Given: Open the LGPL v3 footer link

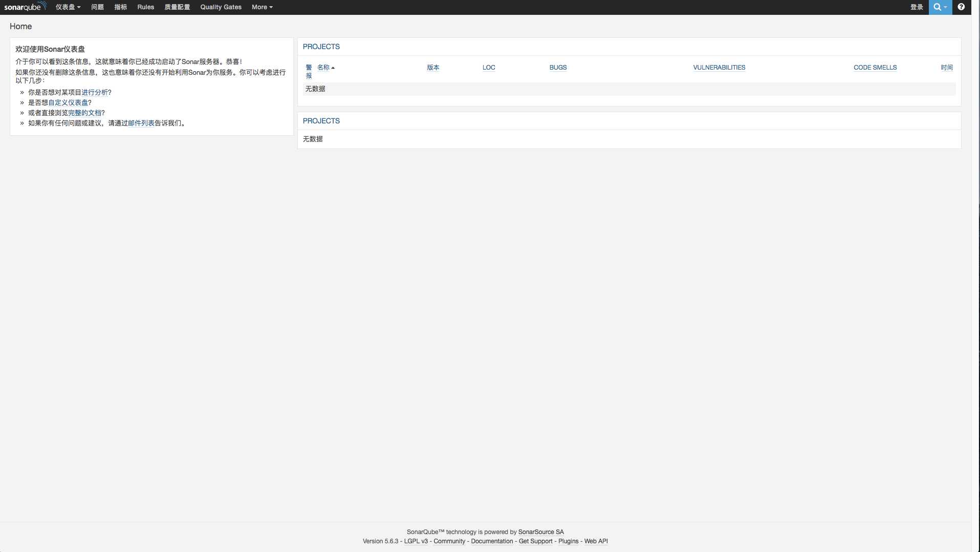Looking at the screenshot, I should (x=416, y=541).
